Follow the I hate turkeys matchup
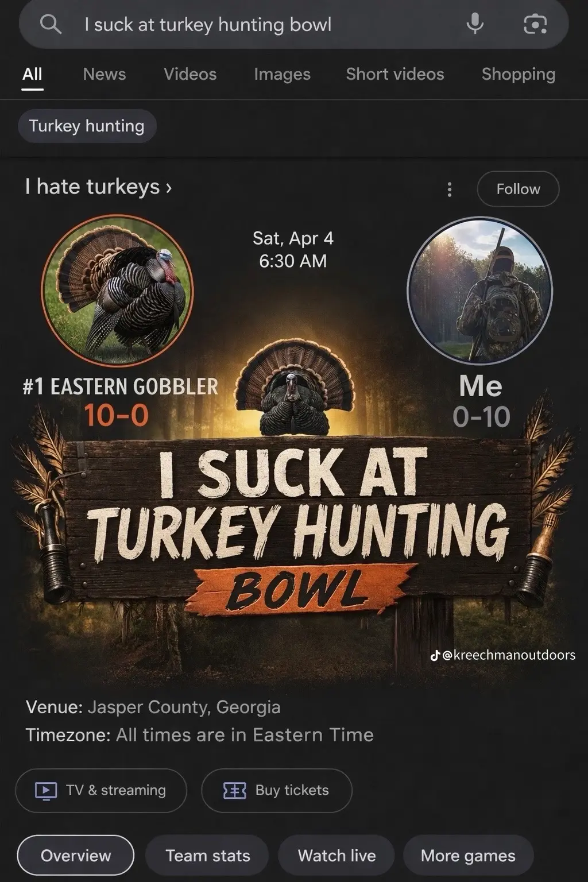The image size is (588, 882). pyautogui.click(x=518, y=189)
